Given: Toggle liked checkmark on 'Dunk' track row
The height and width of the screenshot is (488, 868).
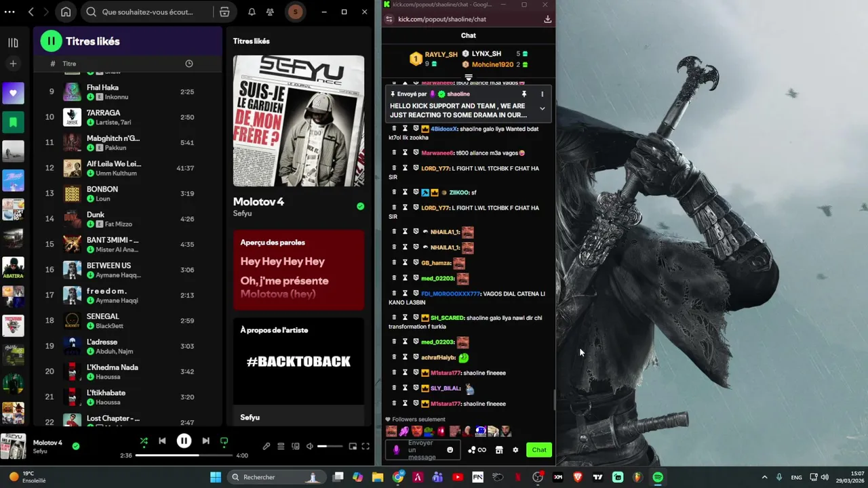Looking at the screenshot, I should click(90, 224).
